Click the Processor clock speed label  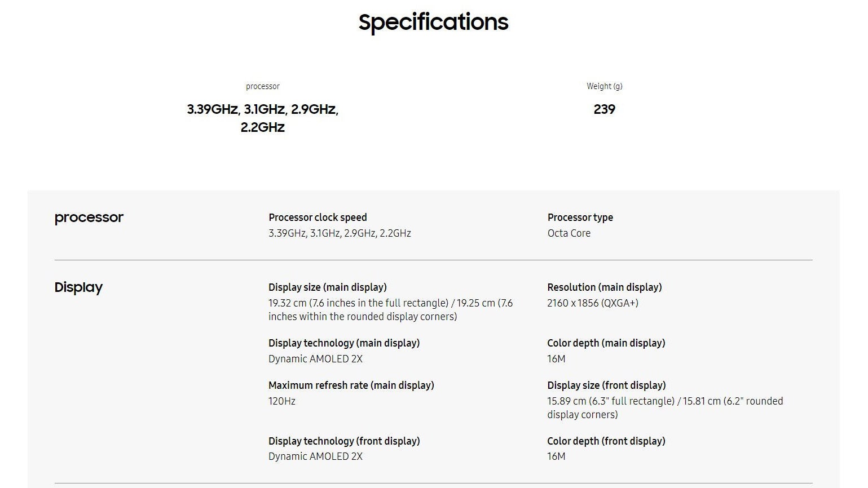pyautogui.click(x=318, y=218)
